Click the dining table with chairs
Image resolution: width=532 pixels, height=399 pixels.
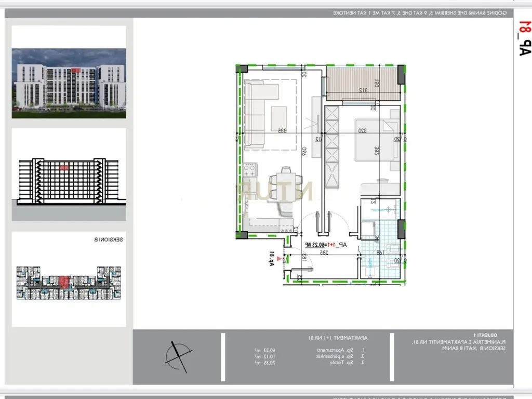(x=285, y=191)
